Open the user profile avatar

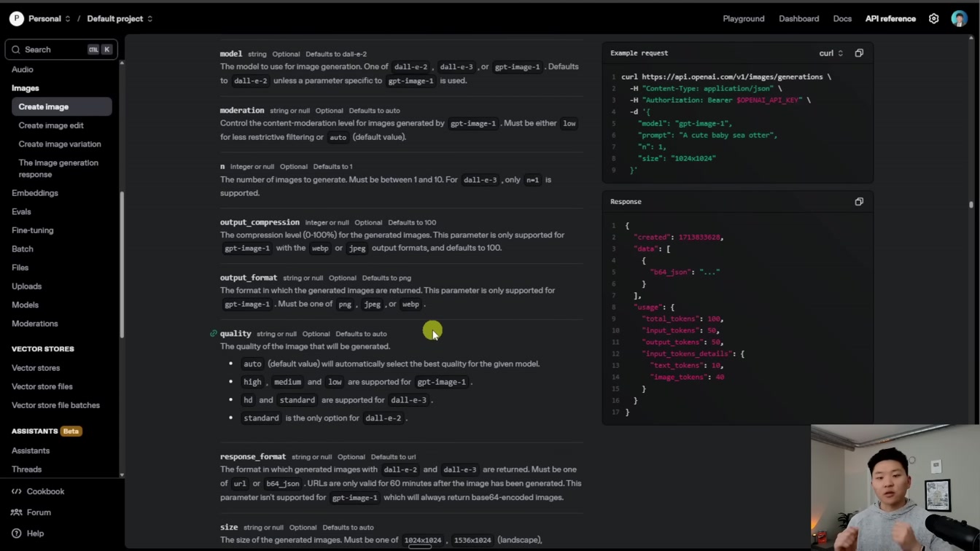pos(959,19)
